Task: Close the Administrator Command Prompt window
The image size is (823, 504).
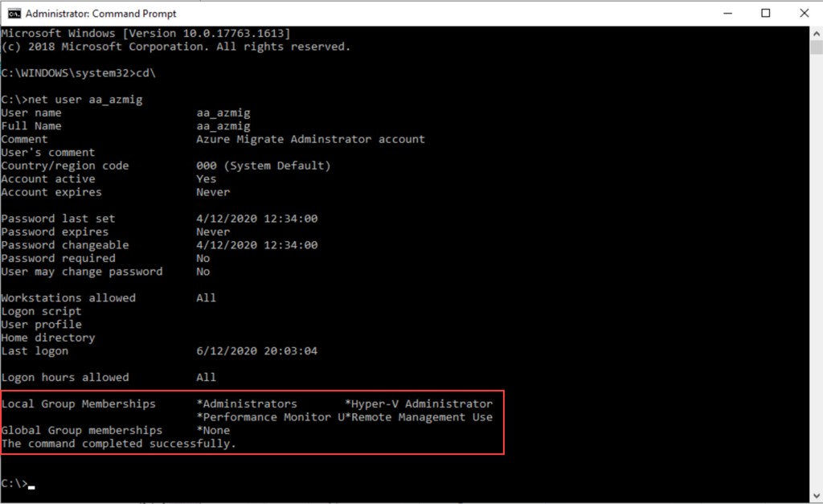Action: (805, 14)
